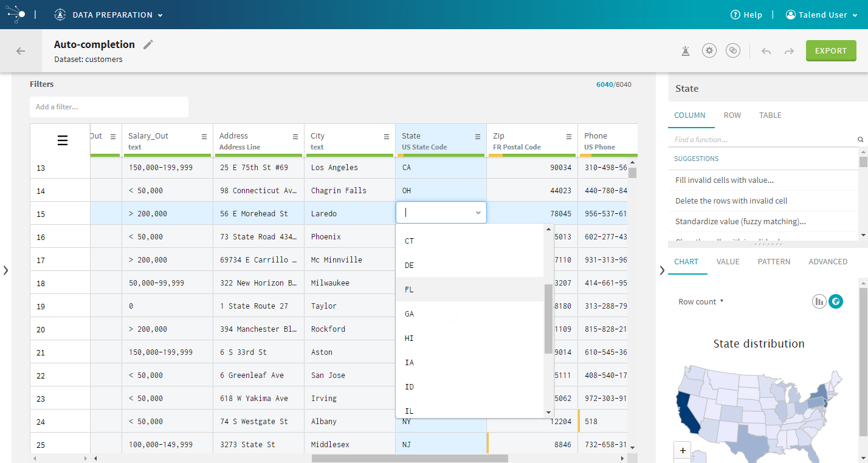Choose Delete the rows with invalid cell

click(731, 201)
